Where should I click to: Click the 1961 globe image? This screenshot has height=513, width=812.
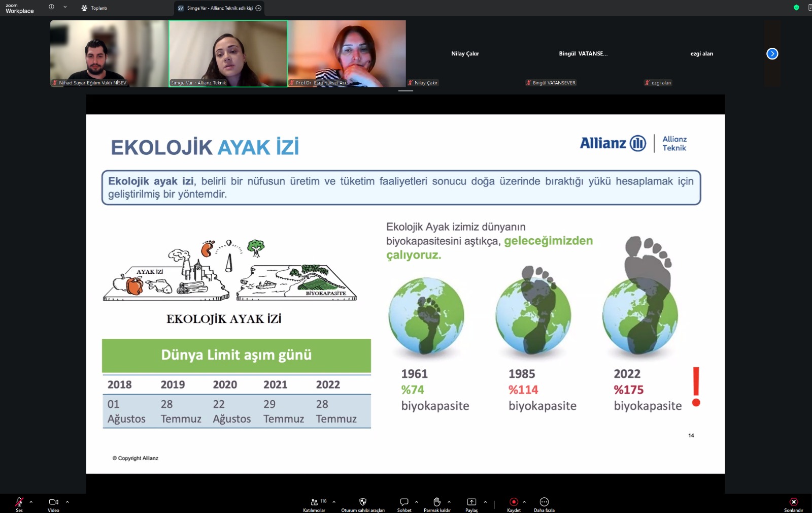[426, 316]
